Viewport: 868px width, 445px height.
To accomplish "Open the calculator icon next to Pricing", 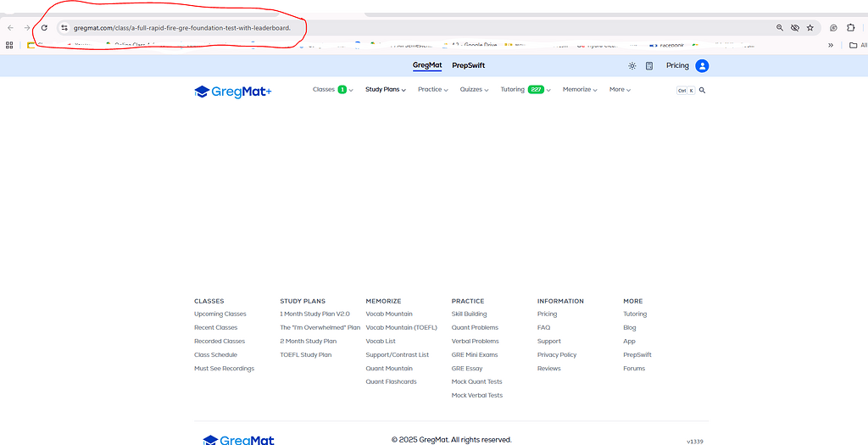I will point(649,66).
